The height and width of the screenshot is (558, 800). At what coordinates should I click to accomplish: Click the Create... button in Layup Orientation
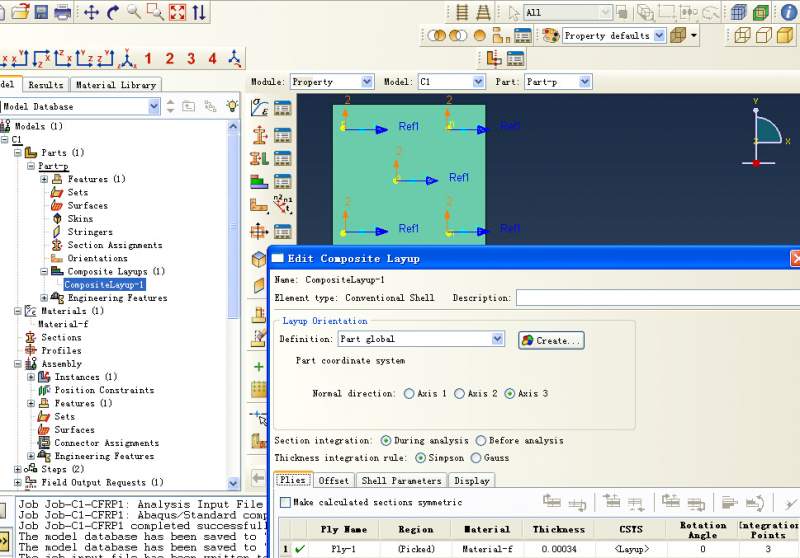click(551, 340)
